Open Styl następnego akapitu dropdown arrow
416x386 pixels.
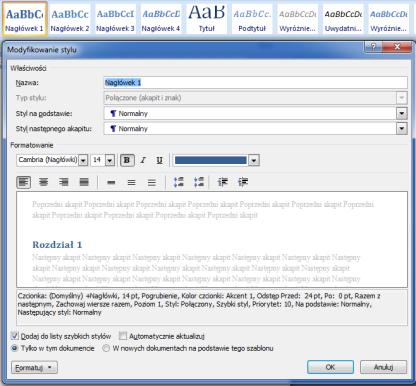pos(402,129)
